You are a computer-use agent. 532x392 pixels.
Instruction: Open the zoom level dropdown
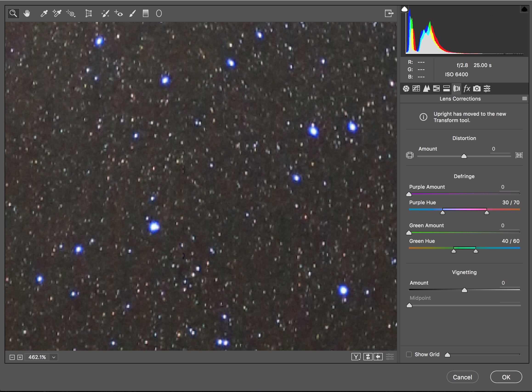point(54,357)
